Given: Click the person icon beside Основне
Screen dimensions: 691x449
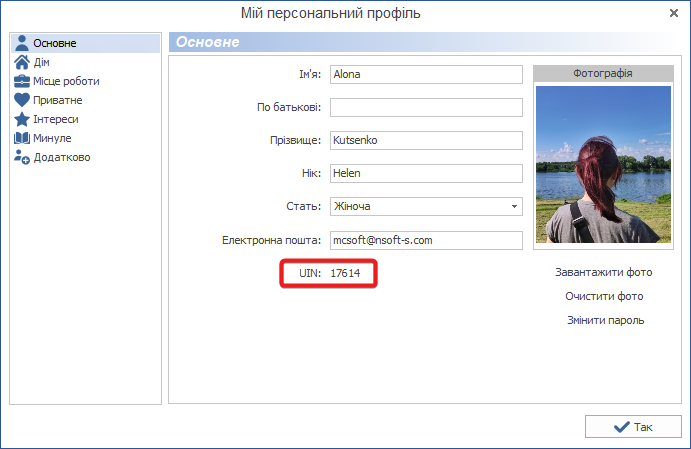Looking at the screenshot, I should tap(22, 43).
